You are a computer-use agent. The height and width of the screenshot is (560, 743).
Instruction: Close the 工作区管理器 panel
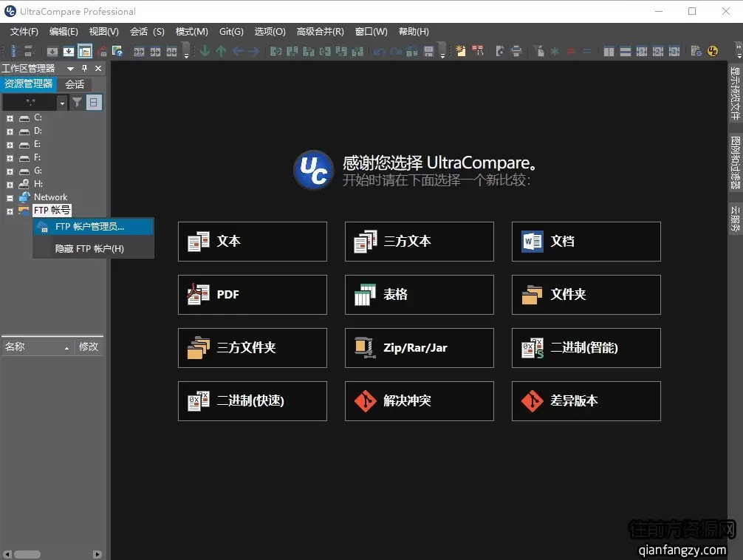(x=98, y=68)
